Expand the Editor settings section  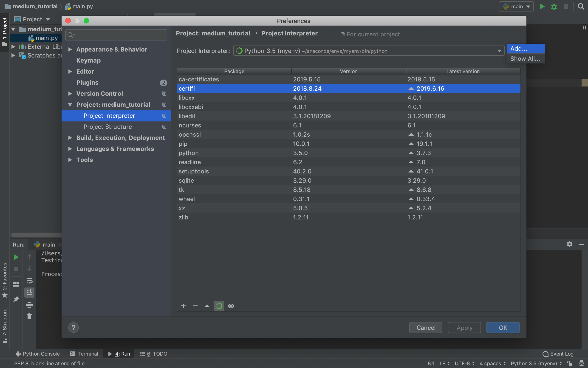click(70, 72)
